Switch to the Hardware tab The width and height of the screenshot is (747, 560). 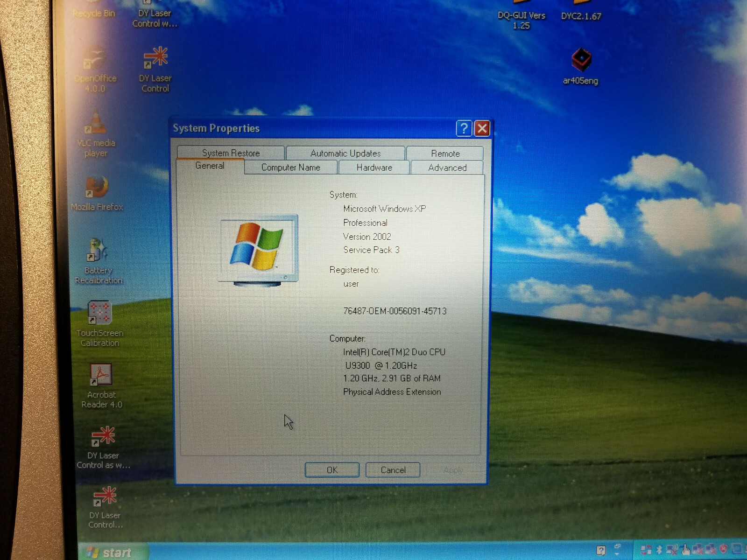coord(374,168)
